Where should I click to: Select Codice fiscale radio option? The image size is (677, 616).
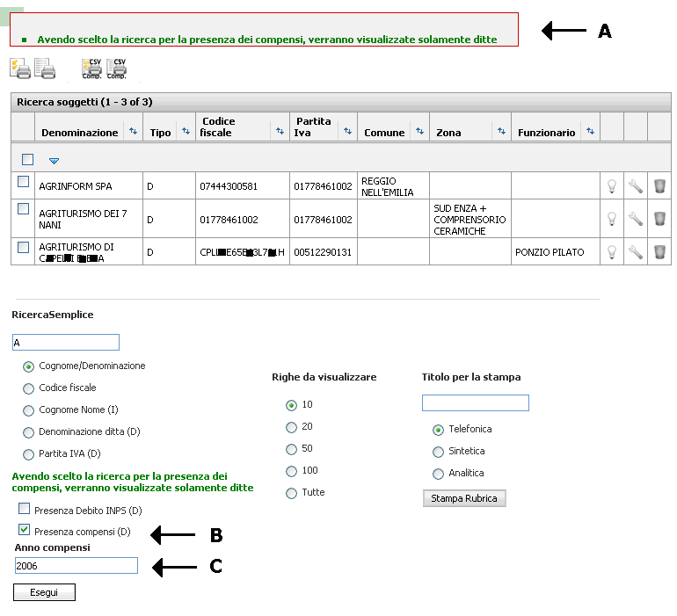pyautogui.click(x=28, y=389)
